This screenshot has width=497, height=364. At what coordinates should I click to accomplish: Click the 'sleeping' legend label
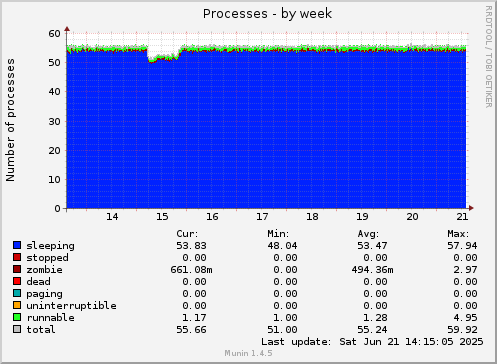click(x=50, y=246)
